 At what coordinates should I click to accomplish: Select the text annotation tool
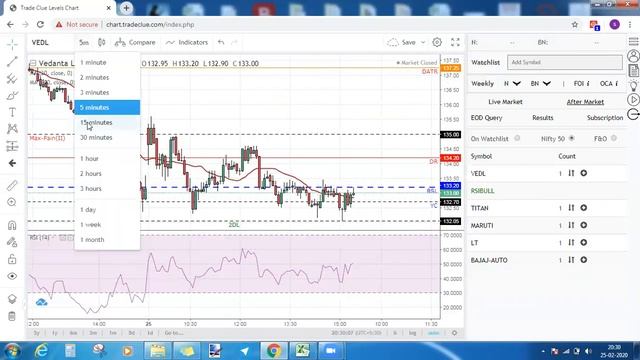[x=12, y=112]
